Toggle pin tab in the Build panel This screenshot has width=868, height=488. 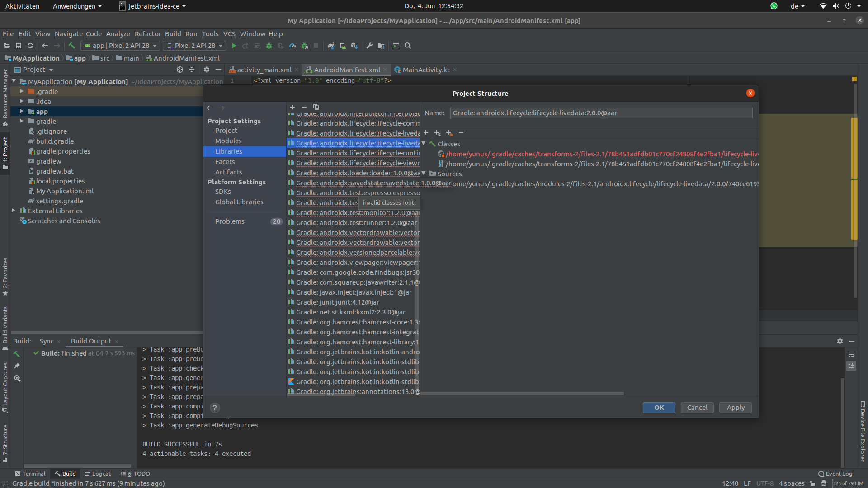pyautogui.click(x=17, y=366)
